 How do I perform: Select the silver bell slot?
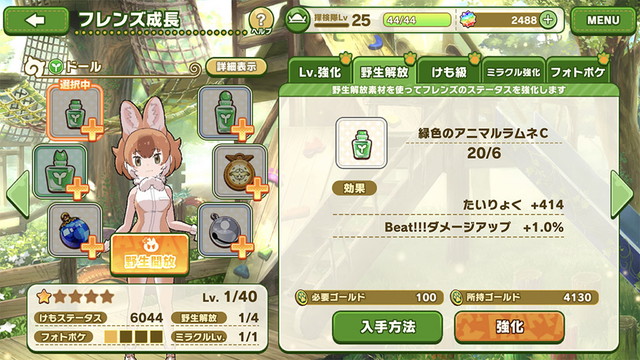[x=225, y=231]
